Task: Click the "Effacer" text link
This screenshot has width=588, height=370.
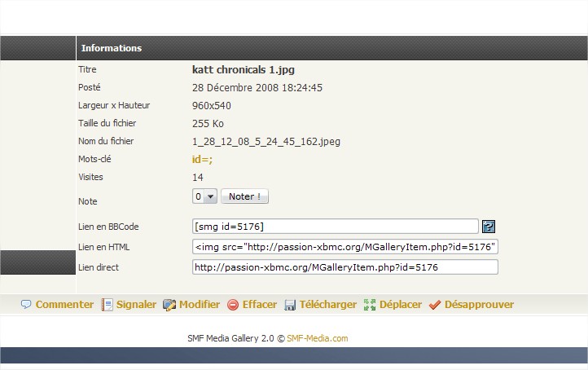Action: click(x=260, y=305)
